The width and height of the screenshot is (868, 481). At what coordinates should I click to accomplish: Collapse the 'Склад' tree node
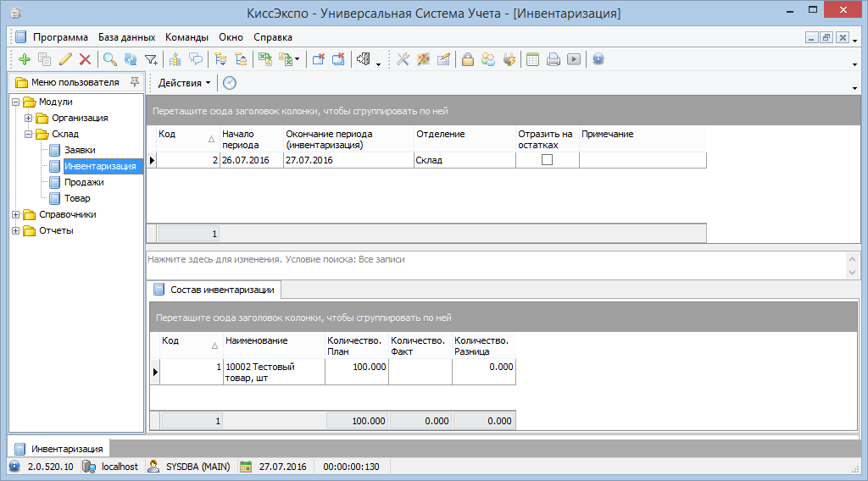tap(28, 135)
